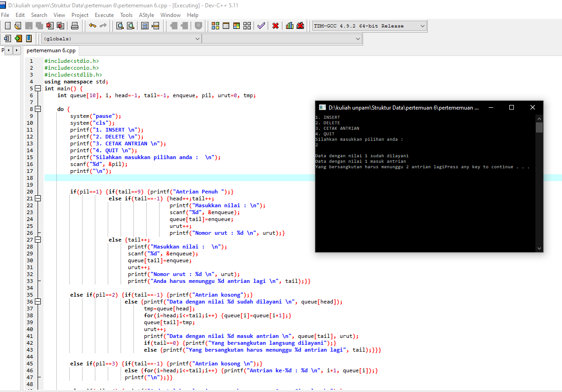
Task: Click line number 18 in gutter
Action: [x=30, y=178]
